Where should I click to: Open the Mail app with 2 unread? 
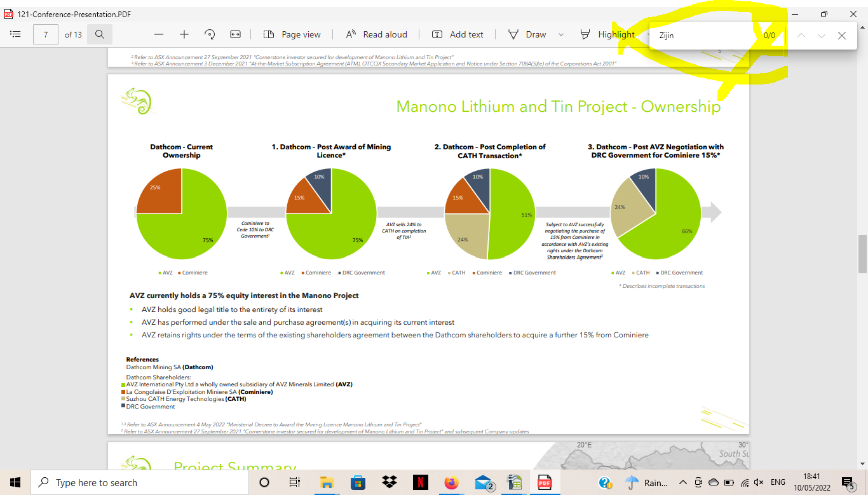[484, 482]
